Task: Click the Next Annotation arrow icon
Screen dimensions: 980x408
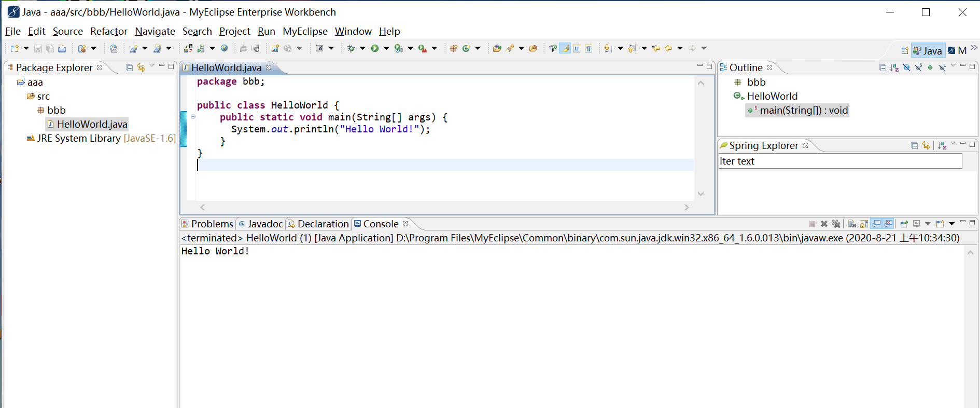Action: [608, 48]
